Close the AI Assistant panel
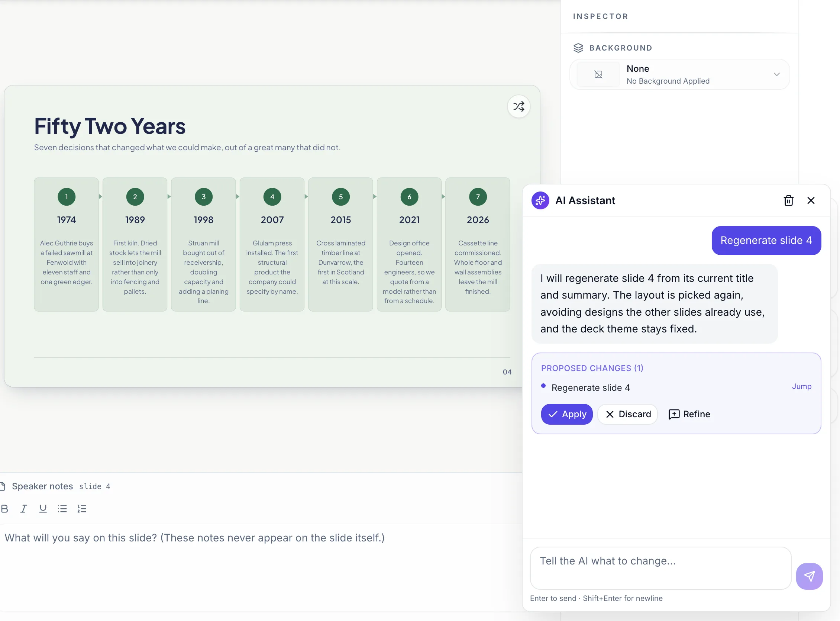840x621 pixels. 811,200
